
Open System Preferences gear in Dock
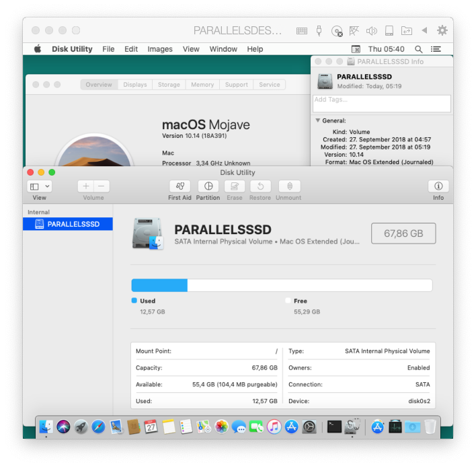pyautogui.click(x=309, y=427)
